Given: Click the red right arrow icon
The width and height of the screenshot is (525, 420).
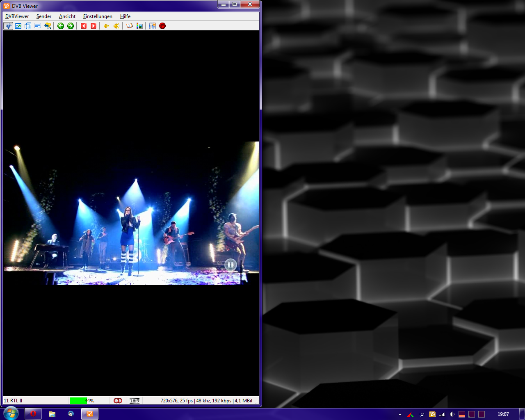Looking at the screenshot, I should pyautogui.click(x=94, y=26).
